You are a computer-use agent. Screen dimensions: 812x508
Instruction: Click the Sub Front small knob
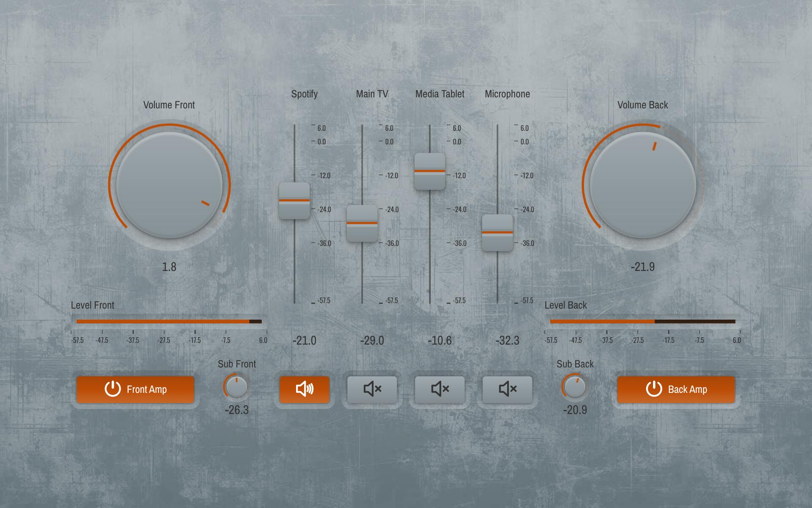[x=236, y=387]
